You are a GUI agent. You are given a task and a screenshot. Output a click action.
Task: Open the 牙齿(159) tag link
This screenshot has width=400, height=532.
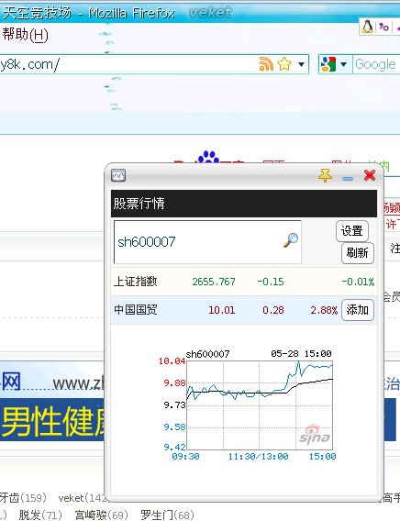[x=23, y=498]
